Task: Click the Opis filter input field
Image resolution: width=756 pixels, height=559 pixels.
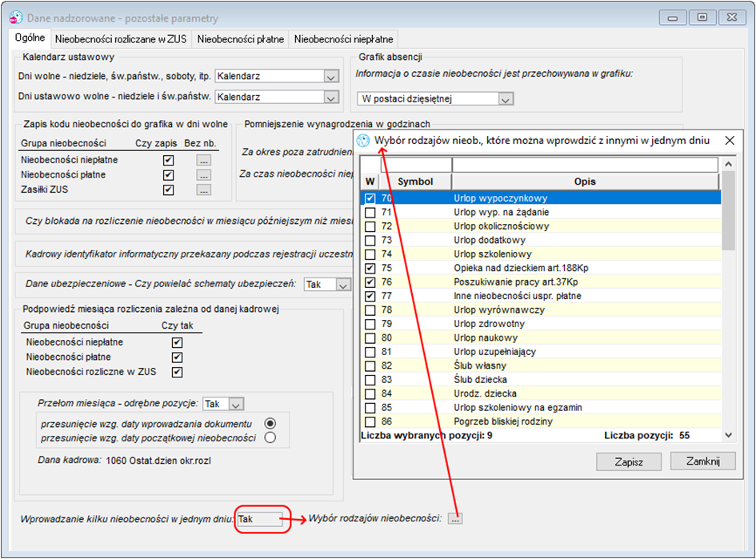Action: pos(585,165)
